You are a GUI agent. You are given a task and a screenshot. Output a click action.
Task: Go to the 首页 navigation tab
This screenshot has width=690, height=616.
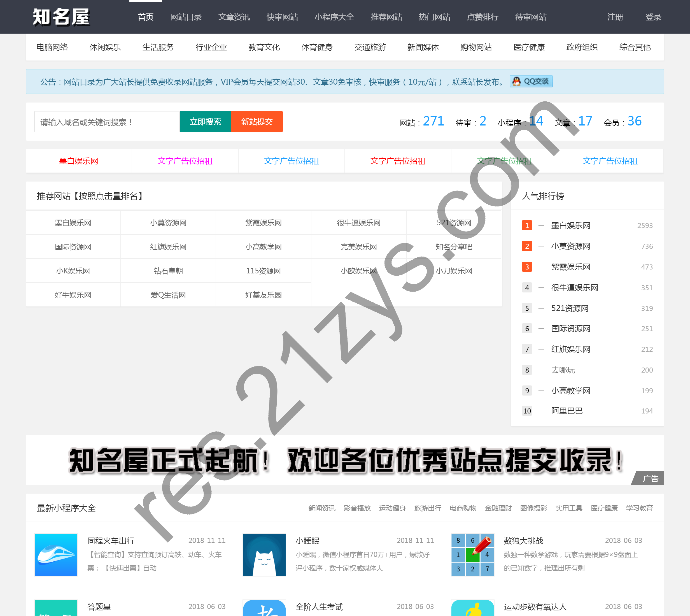pyautogui.click(x=146, y=17)
